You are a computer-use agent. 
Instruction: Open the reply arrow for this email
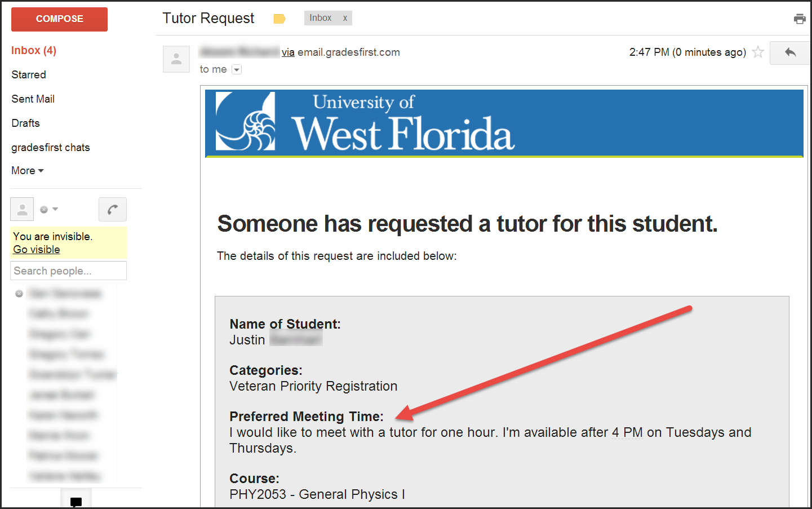point(790,52)
